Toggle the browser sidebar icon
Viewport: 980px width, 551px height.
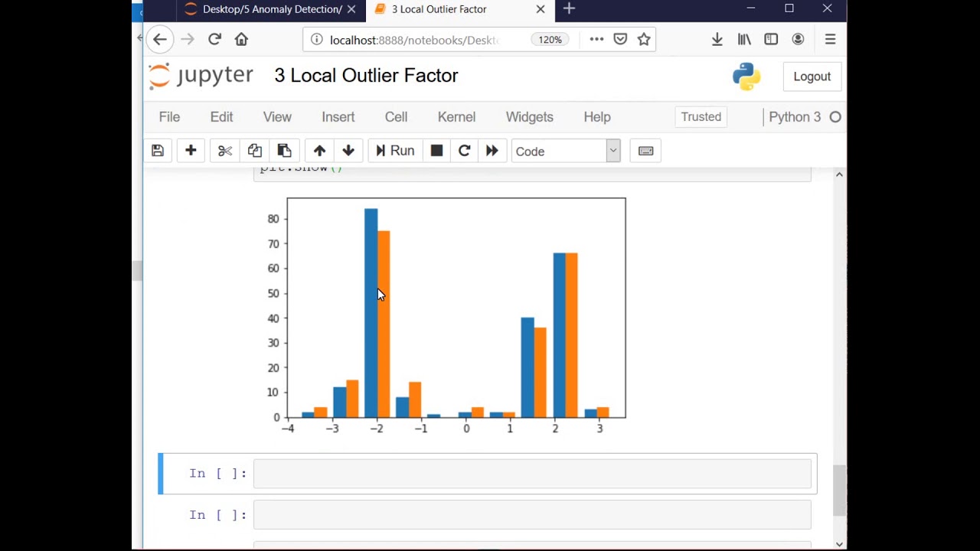(771, 40)
